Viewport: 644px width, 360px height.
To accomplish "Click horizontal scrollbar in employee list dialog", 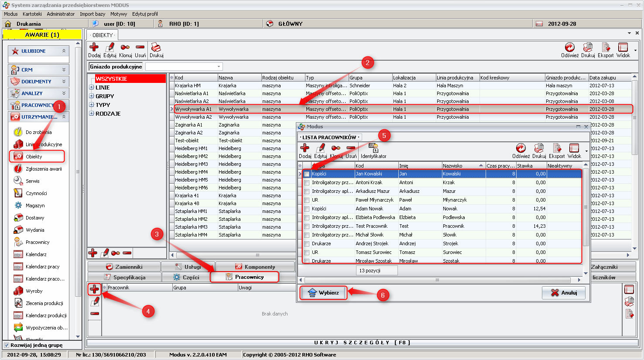I will point(436,280).
